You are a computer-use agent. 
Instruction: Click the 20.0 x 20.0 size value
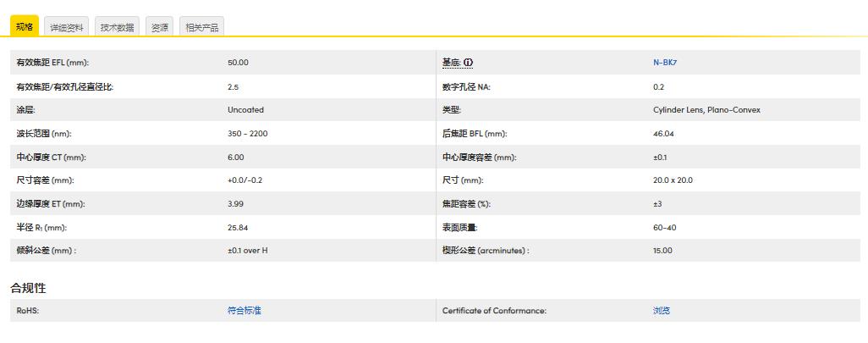pyautogui.click(x=673, y=180)
